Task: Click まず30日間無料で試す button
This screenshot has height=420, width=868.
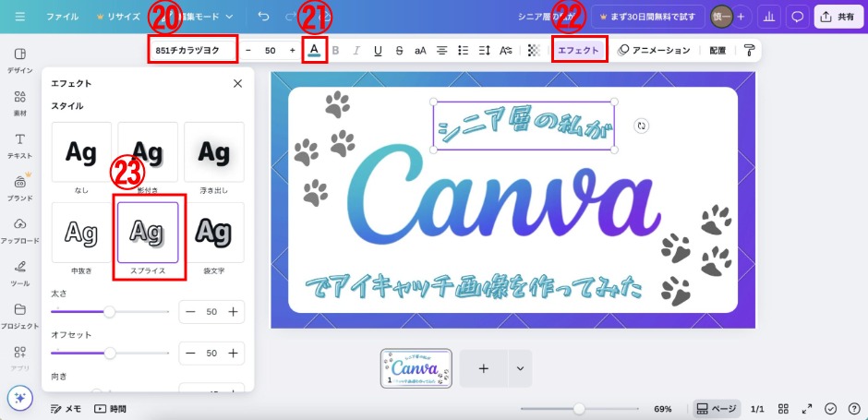Action: point(647,17)
